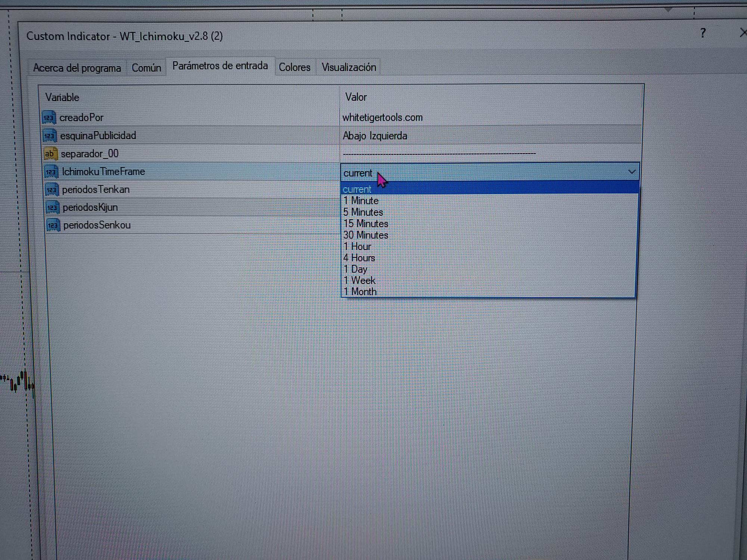This screenshot has width=747, height=560.
Task: Open the Visualización tab
Action: coord(348,68)
